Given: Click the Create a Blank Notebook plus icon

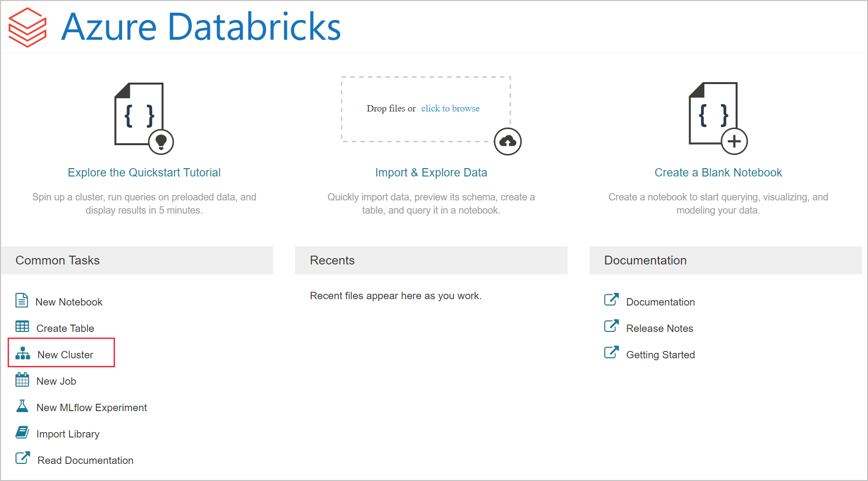Looking at the screenshot, I should point(733,142).
